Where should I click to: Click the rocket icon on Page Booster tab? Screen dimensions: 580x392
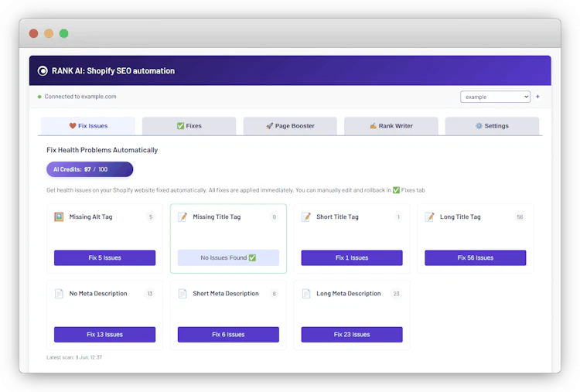269,126
